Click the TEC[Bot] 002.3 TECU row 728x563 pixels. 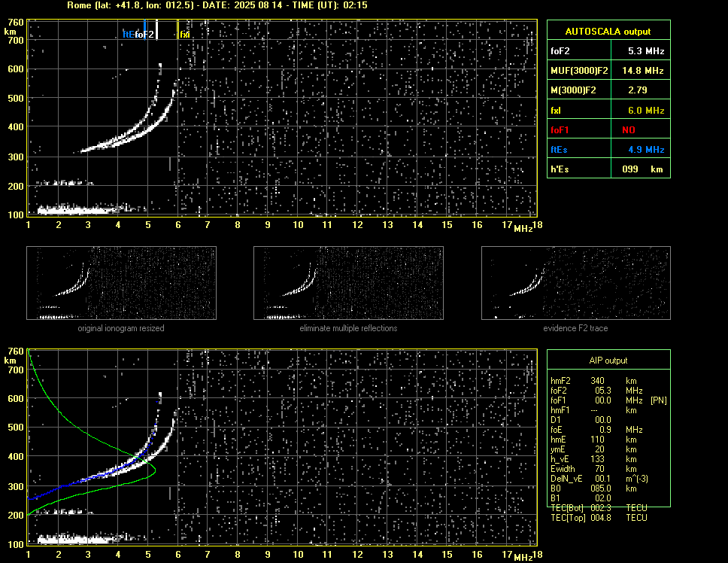click(599, 508)
